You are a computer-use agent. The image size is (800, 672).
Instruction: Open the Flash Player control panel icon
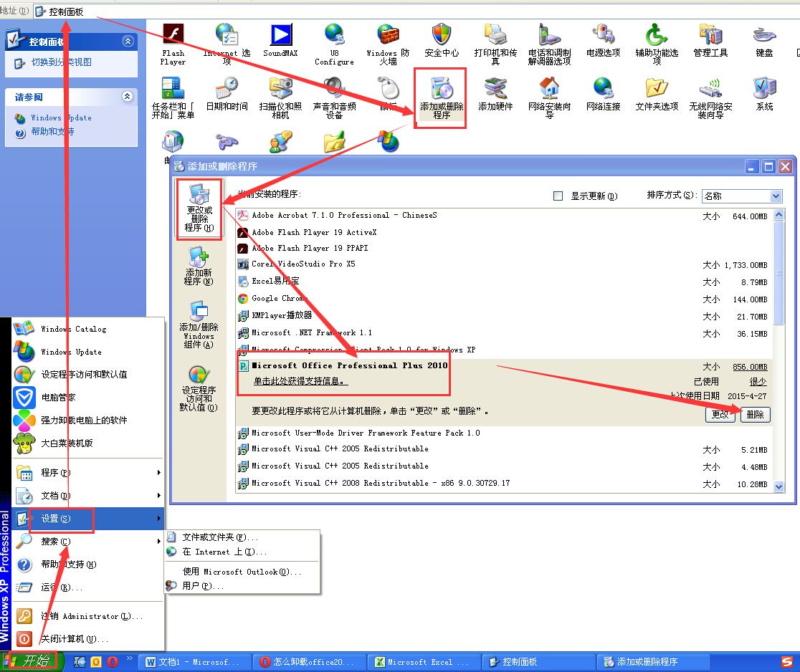pos(173,44)
